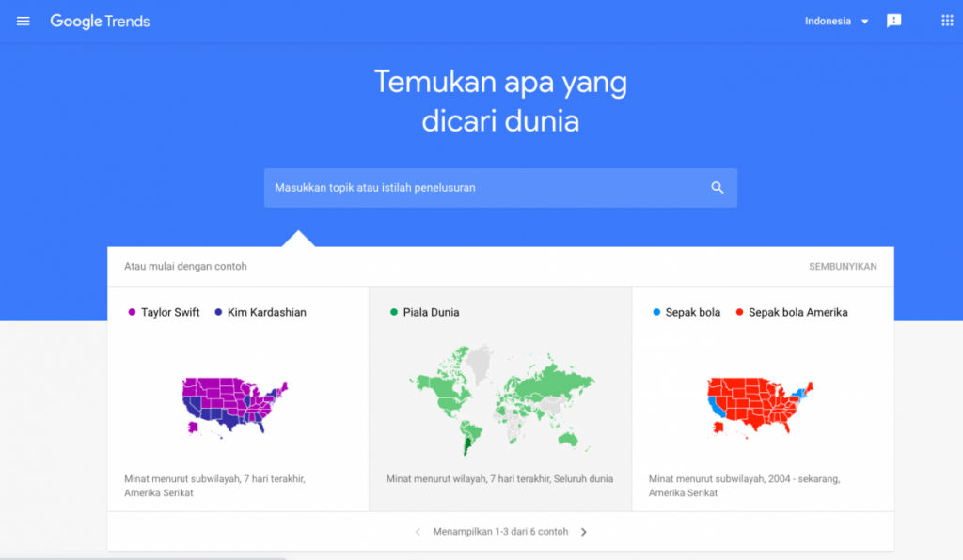963x560 pixels.
Task: Click the search topic input field
Action: point(470,187)
